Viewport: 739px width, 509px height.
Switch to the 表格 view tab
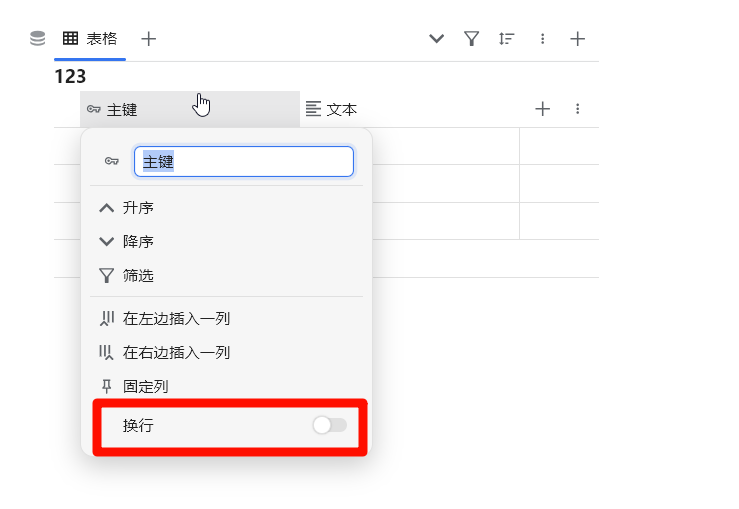(x=90, y=39)
